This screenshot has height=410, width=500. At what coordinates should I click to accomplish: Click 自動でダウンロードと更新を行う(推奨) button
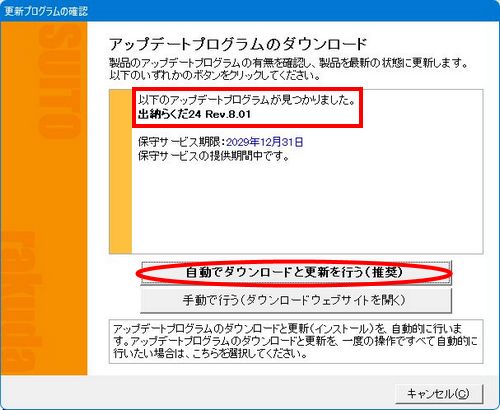click(296, 273)
